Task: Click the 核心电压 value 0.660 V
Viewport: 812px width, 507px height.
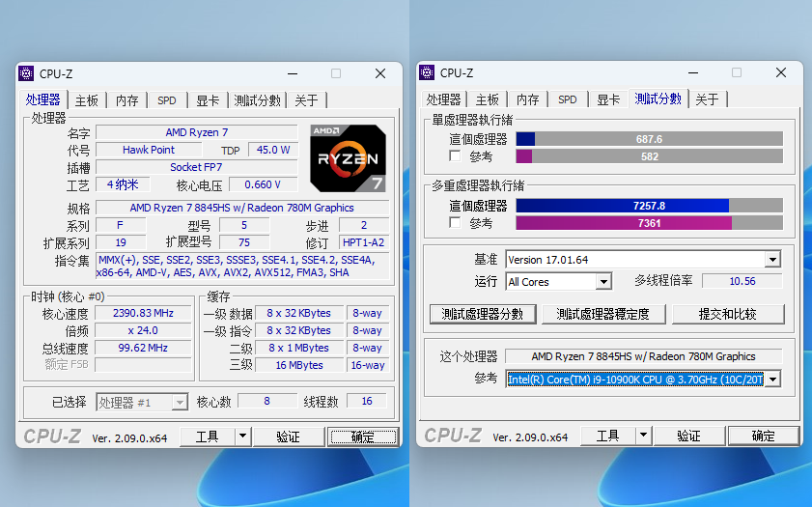Action: click(x=263, y=184)
